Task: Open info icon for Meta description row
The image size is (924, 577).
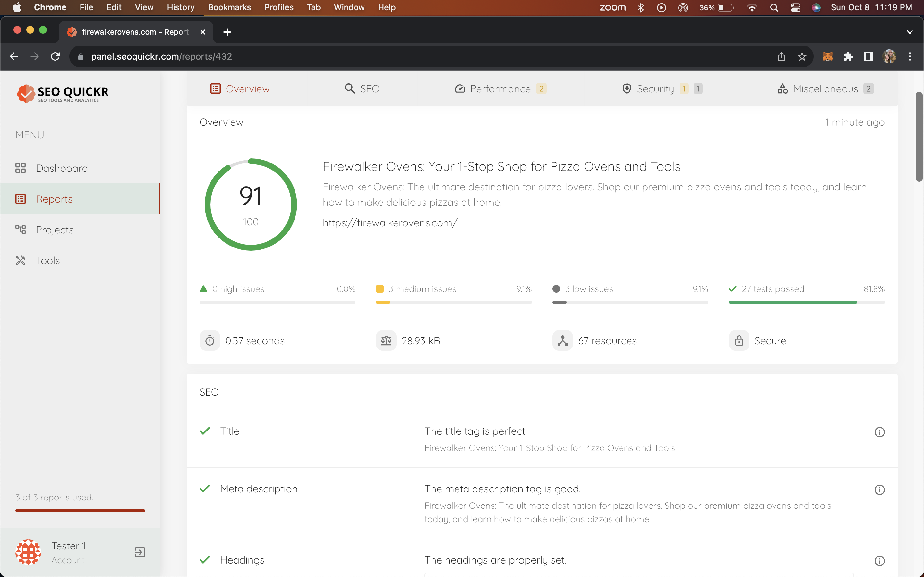Action: (879, 489)
